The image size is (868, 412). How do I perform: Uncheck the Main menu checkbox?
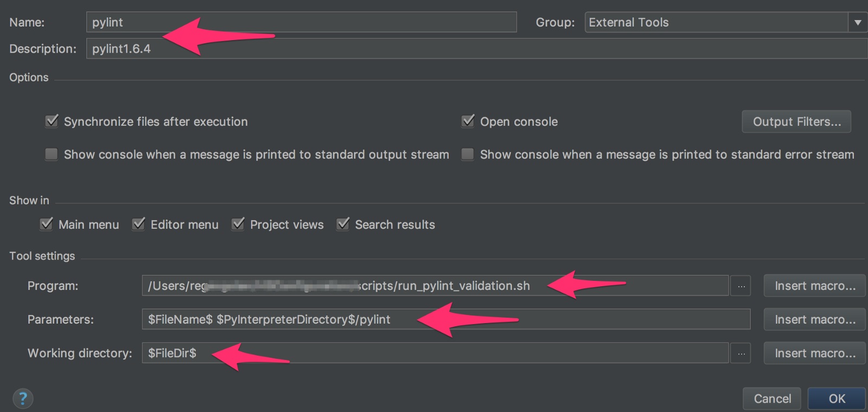pyautogui.click(x=47, y=224)
